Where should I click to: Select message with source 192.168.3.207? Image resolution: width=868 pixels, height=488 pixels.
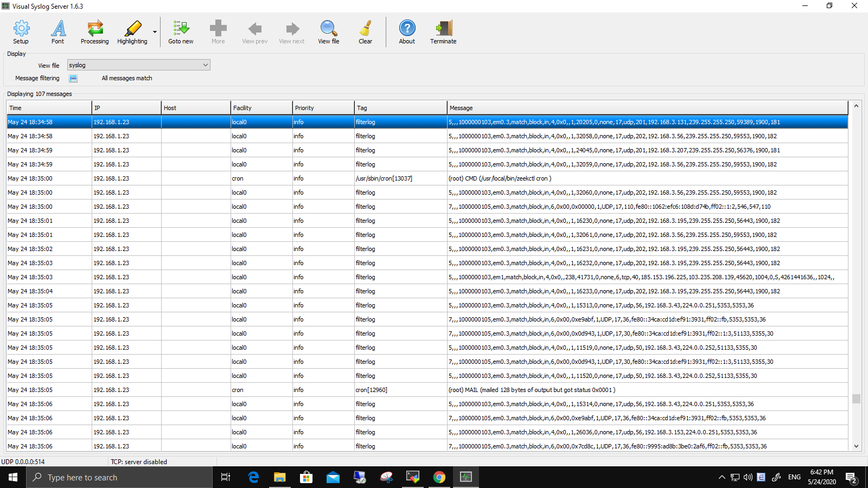coord(614,150)
